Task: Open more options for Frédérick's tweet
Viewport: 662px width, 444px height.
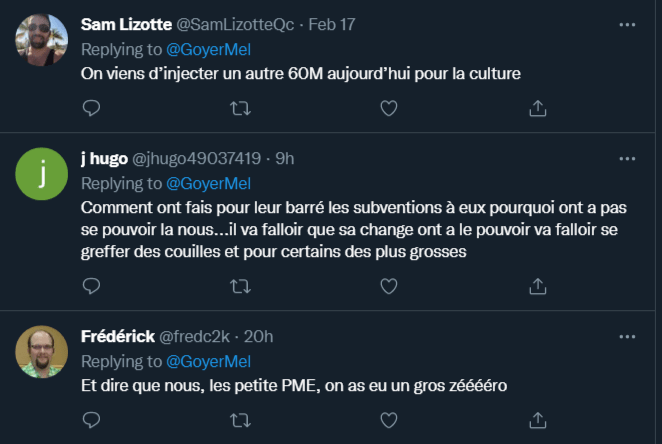Action: [x=627, y=335]
